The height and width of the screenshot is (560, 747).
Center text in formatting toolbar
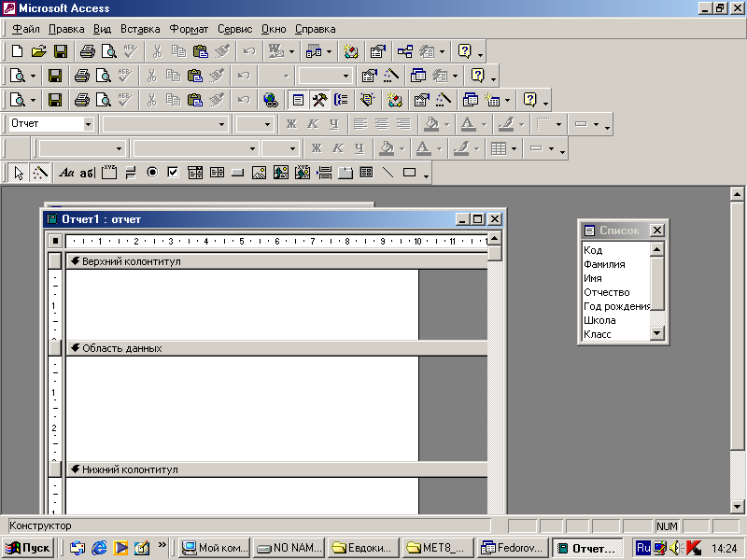(x=382, y=124)
